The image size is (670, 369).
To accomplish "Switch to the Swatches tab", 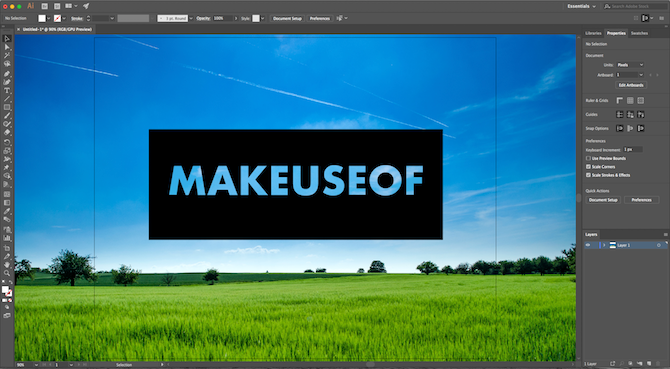I will coord(639,33).
